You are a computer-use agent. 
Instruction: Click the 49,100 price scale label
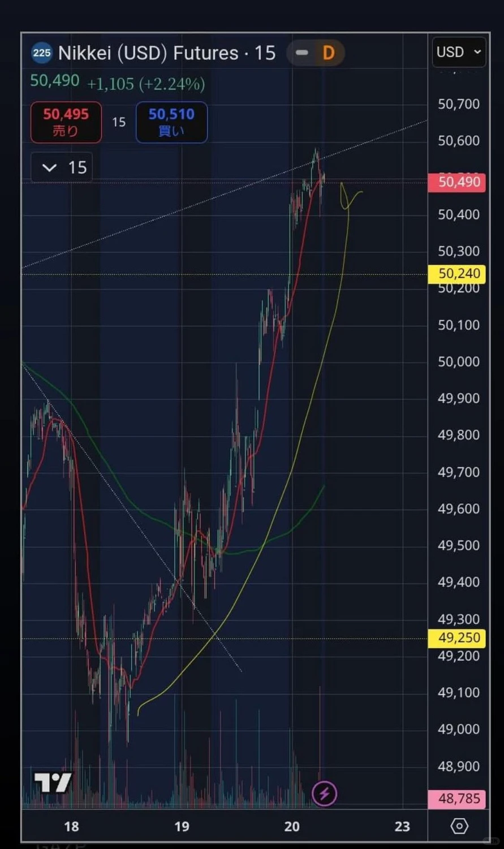click(x=459, y=692)
